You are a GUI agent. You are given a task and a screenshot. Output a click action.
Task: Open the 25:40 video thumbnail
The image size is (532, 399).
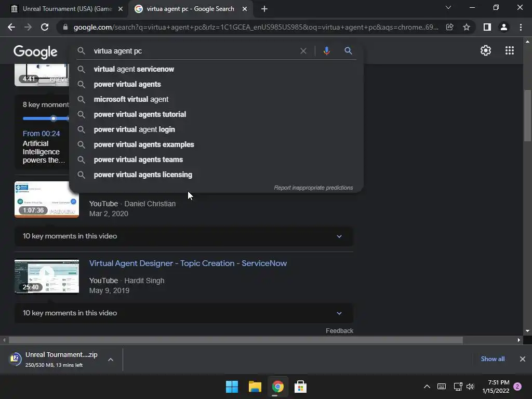point(47,276)
